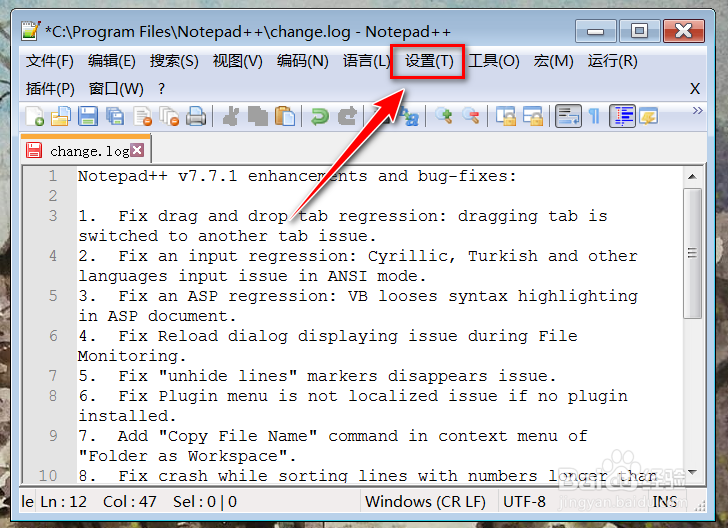Click the Ln : 12 status text
This screenshot has width=728, height=528.
[64, 502]
